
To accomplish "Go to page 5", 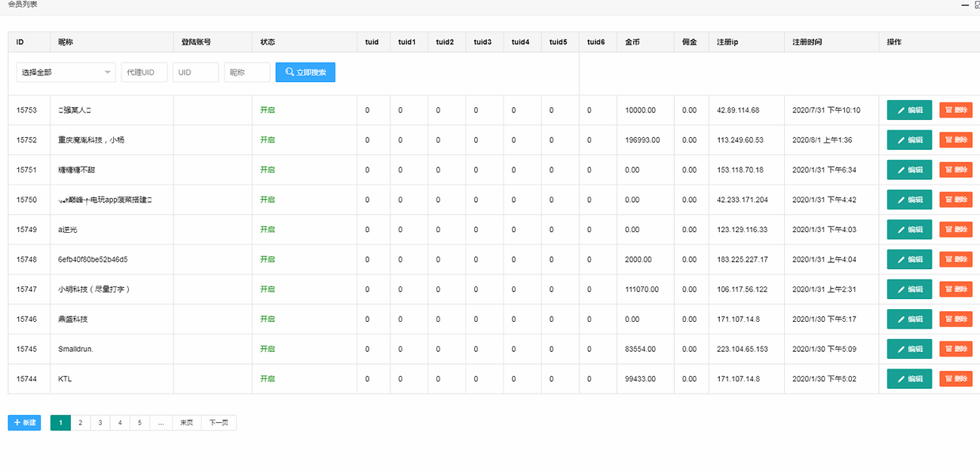I will click(x=139, y=423).
